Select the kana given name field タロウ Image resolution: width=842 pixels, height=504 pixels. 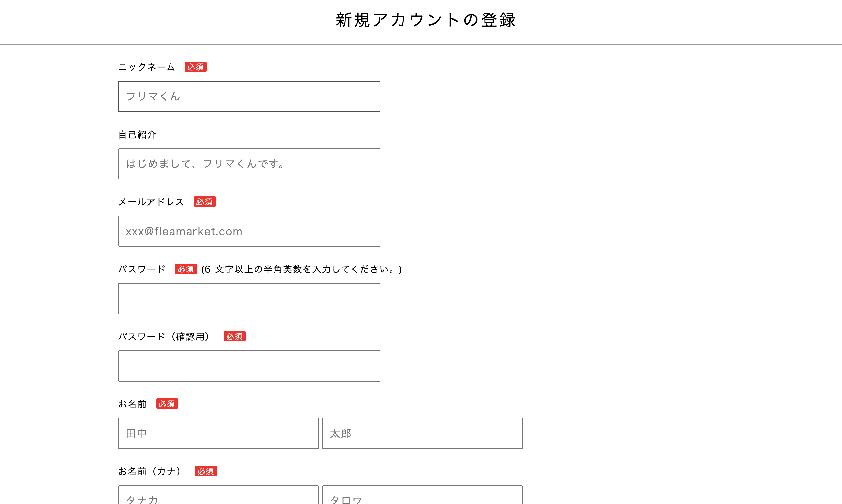[x=422, y=497]
